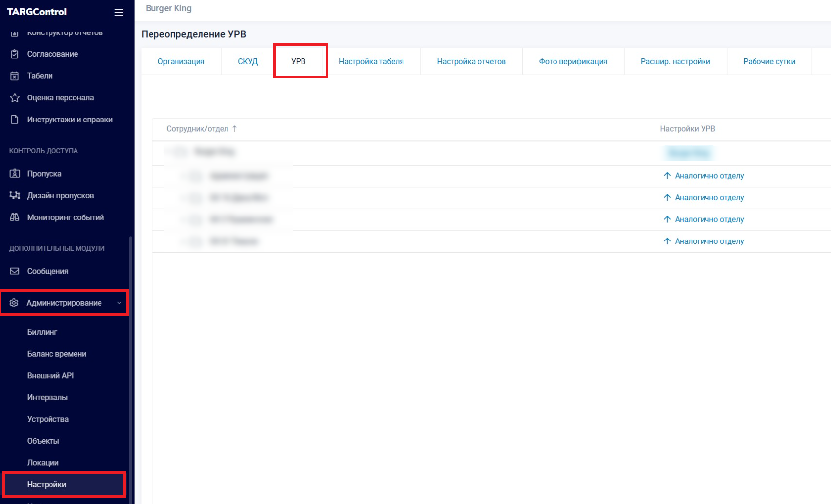
Task: Click the binoculars icon for Мониторинг событий
Action: tap(15, 217)
